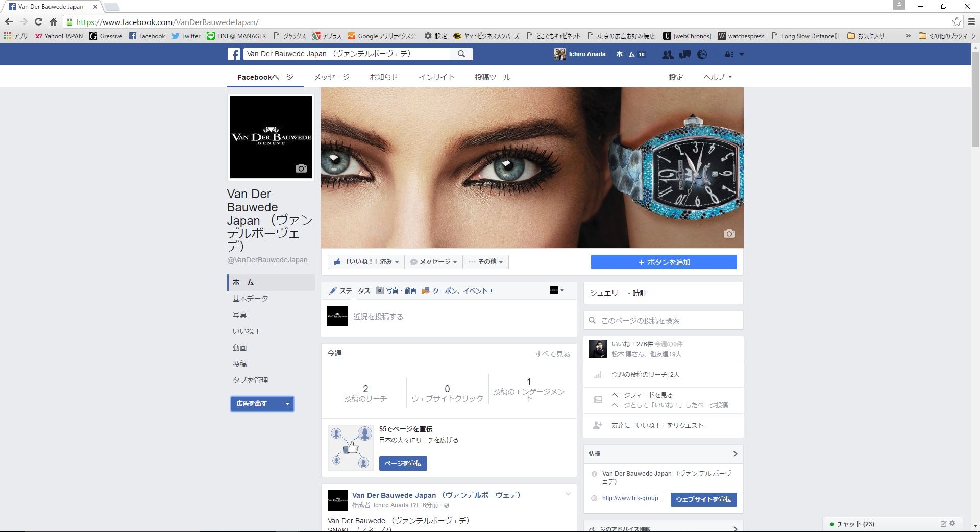Expand the その他 dropdown under the cover
The width and height of the screenshot is (980, 532).
[x=485, y=262]
